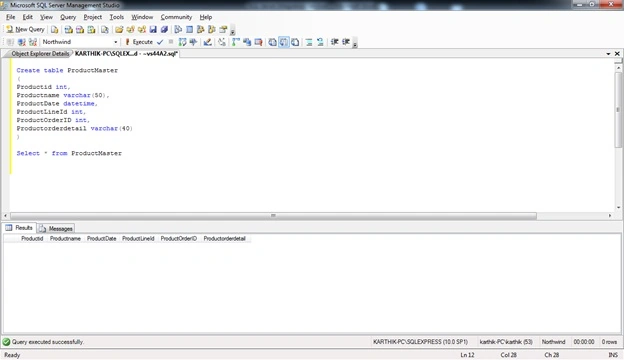Screen dimensions: 624x360
Task: Uncomment the selected lines
Action: [x=320, y=42]
